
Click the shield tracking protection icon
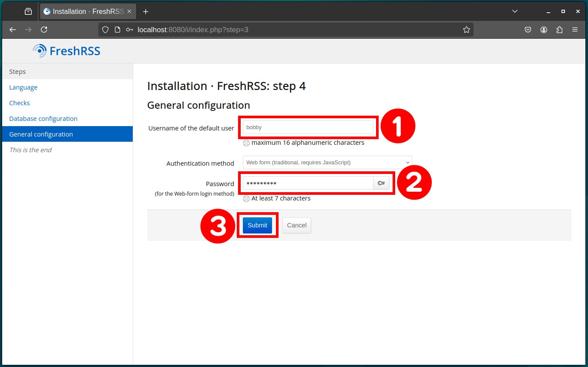click(x=105, y=30)
